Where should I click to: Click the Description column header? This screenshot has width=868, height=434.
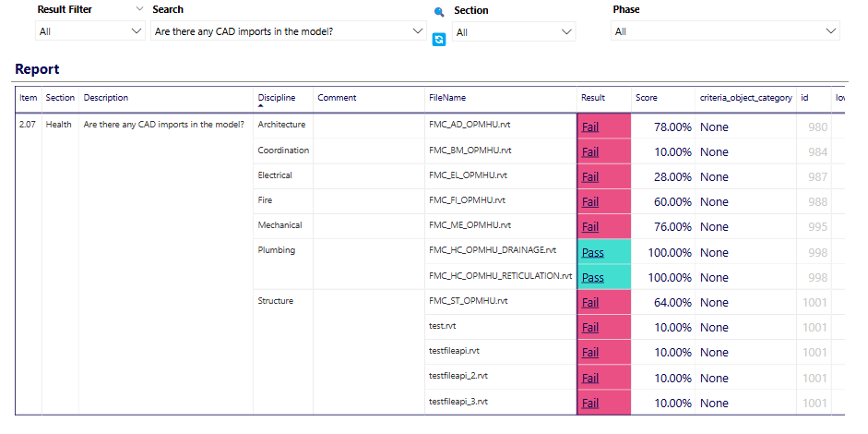pos(106,98)
